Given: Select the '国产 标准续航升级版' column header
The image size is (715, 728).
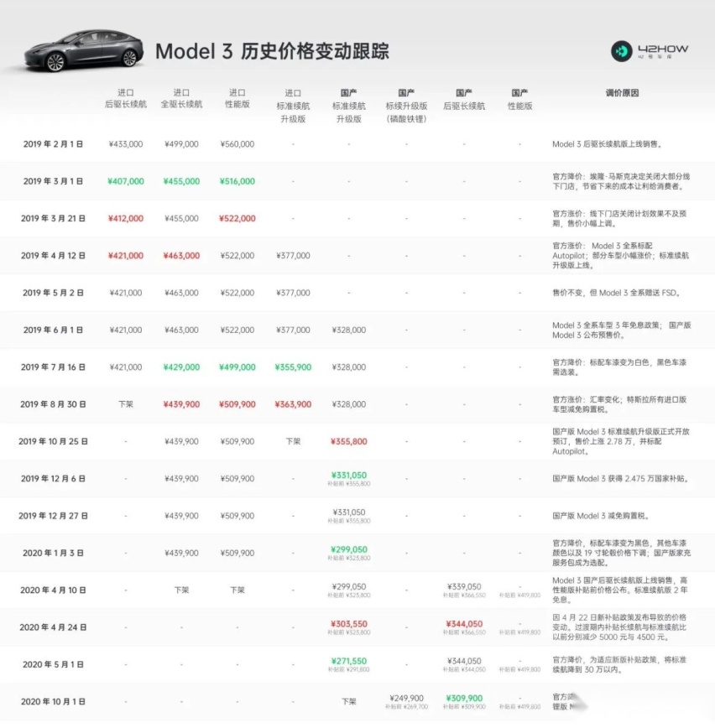Looking at the screenshot, I should 348,106.
